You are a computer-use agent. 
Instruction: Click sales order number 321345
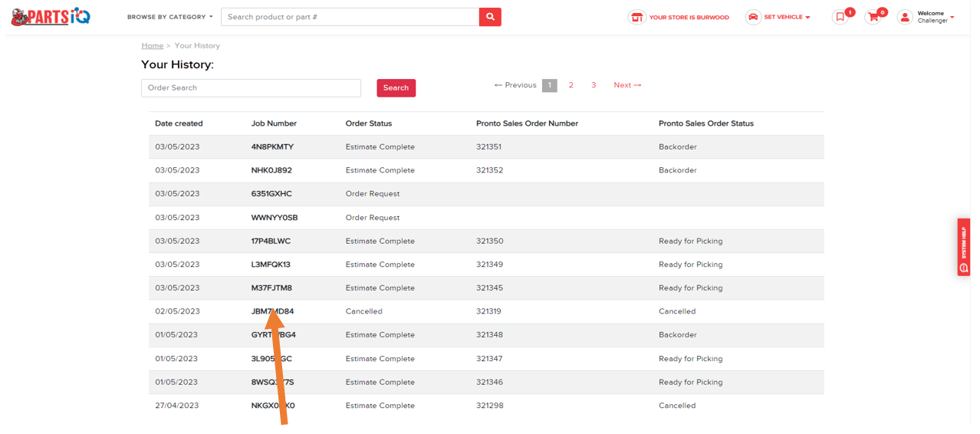click(x=490, y=288)
